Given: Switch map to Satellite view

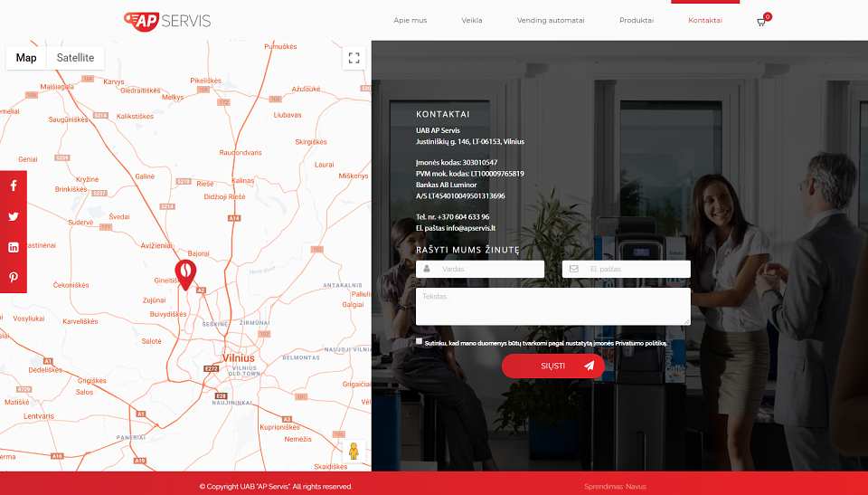Looking at the screenshot, I should click(75, 58).
